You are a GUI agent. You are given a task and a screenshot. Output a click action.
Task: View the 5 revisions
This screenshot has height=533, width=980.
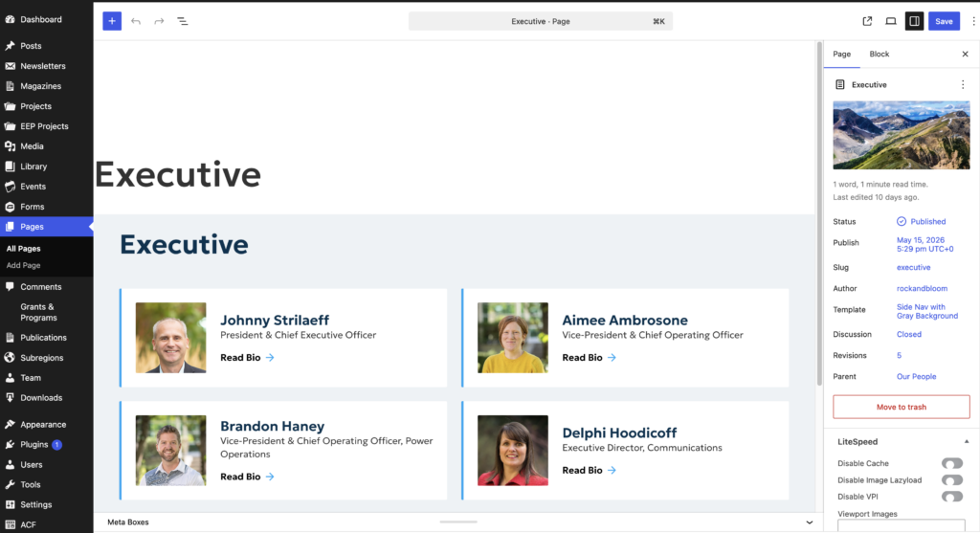[899, 356]
